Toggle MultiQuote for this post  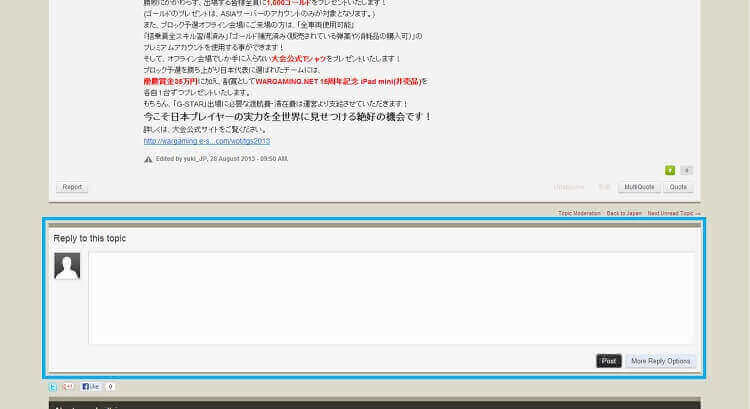[x=638, y=187]
